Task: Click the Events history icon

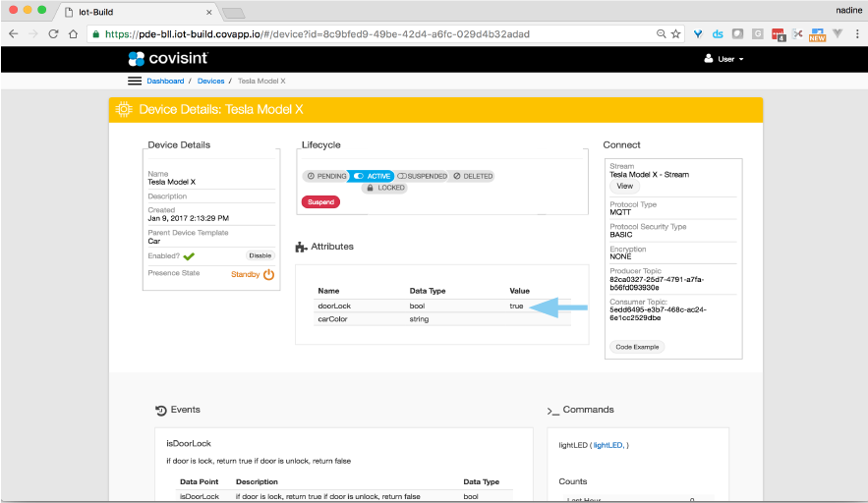Action: click(161, 410)
